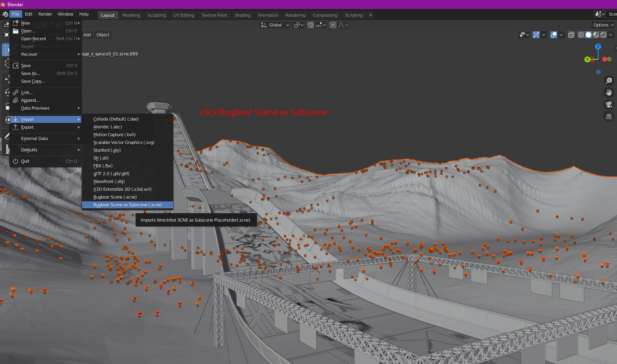Switch to the Animation workspace tab
Viewport: 617px width, 364px height.
click(x=268, y=15)
